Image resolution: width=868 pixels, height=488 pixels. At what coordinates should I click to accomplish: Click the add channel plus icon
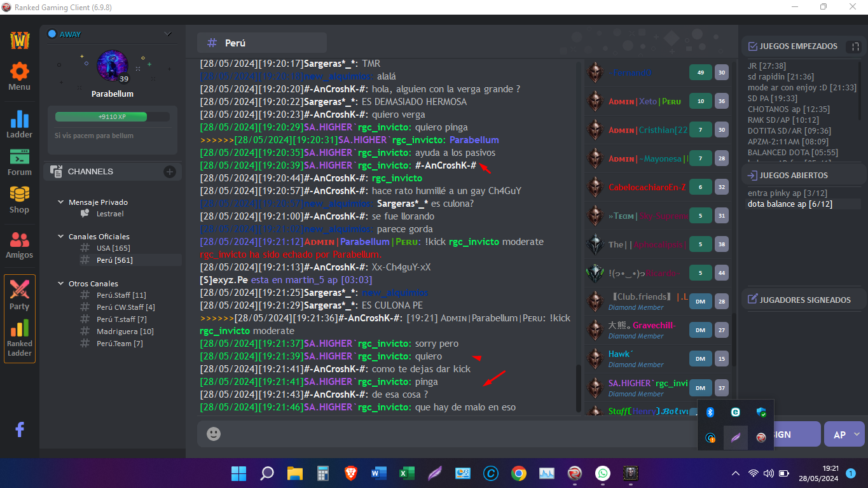(x=170, y=171)
